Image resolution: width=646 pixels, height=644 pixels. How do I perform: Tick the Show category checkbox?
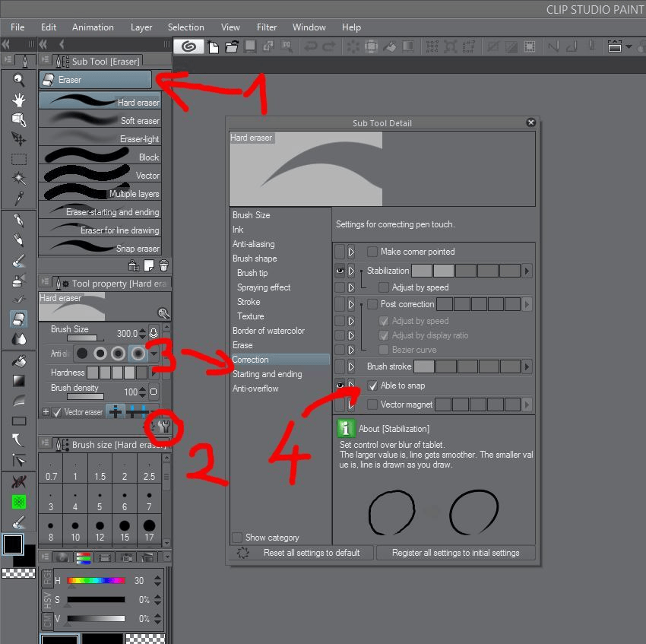tap(238, 538)
